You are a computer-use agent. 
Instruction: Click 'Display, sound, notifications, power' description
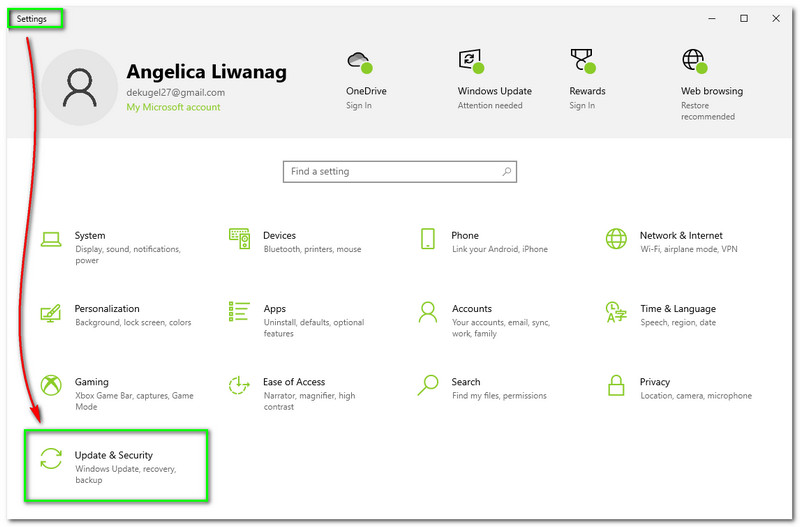[128, 255]
